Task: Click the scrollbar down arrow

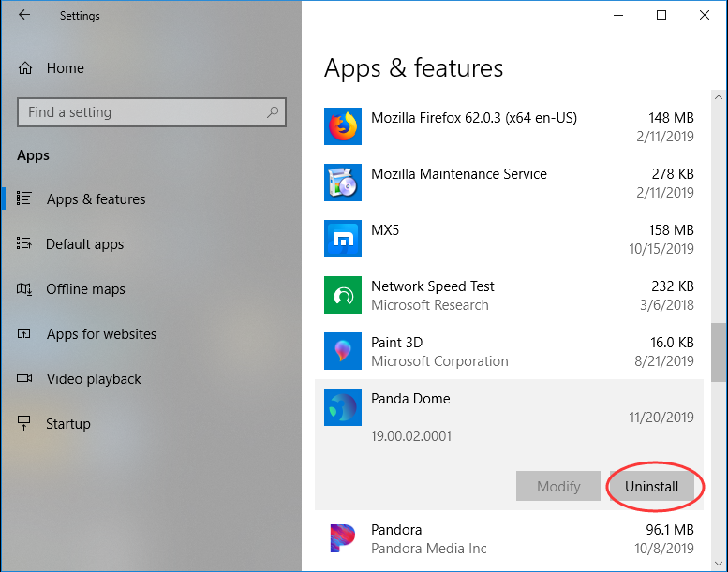Action: pyautogui.click(x=719, y=564)
